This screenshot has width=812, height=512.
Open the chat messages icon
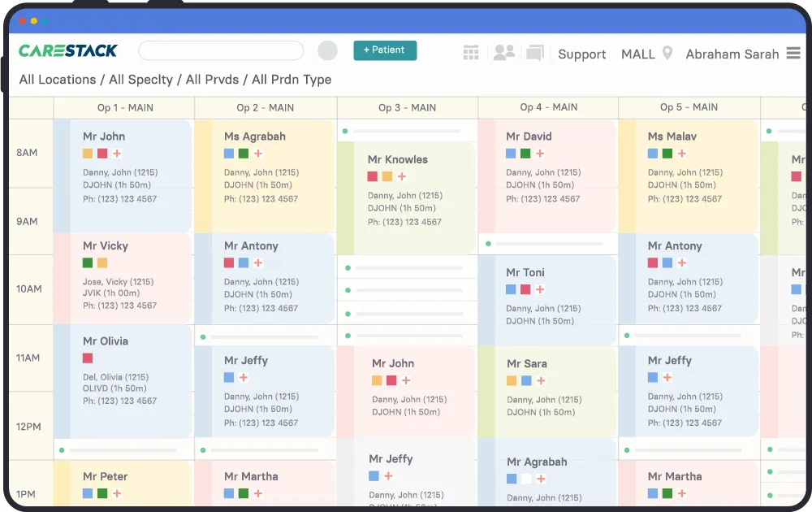tap(534, 54)
